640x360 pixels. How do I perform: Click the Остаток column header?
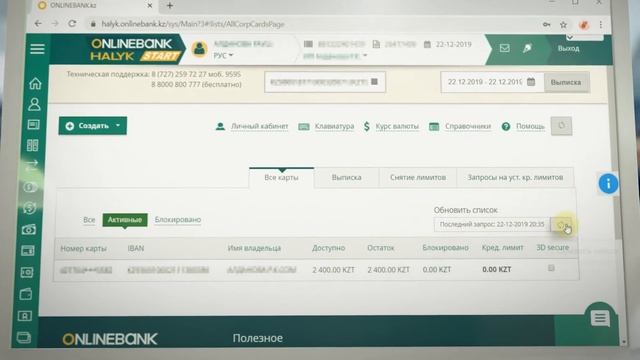click(380, 248)
